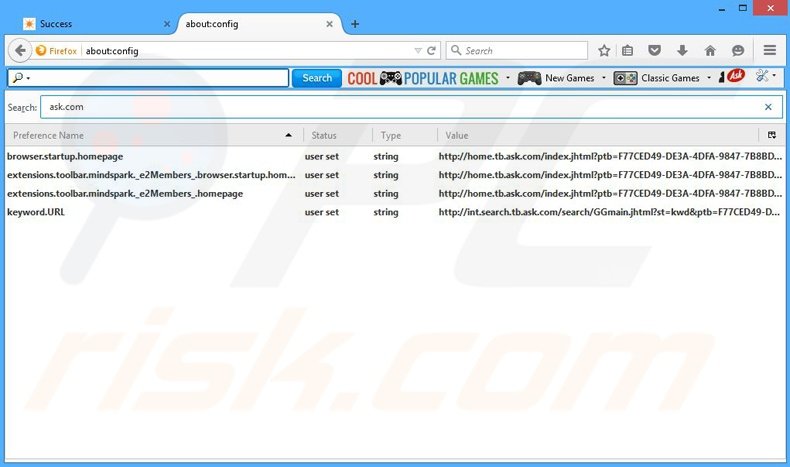This screenshot has height=467, width=790.
Task: Click string type of browser.startup.homepage
Action: point(386,156)
